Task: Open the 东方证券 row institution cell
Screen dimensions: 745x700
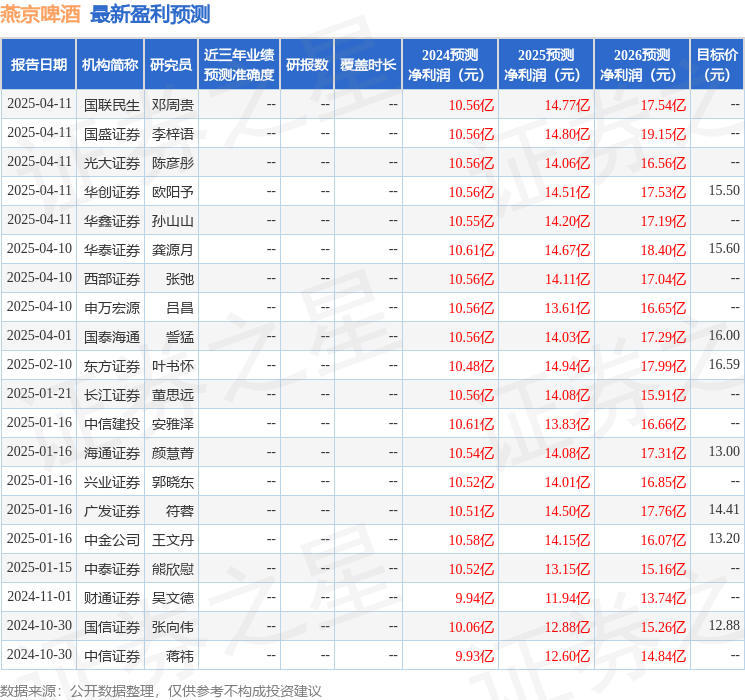Action: 111,366
